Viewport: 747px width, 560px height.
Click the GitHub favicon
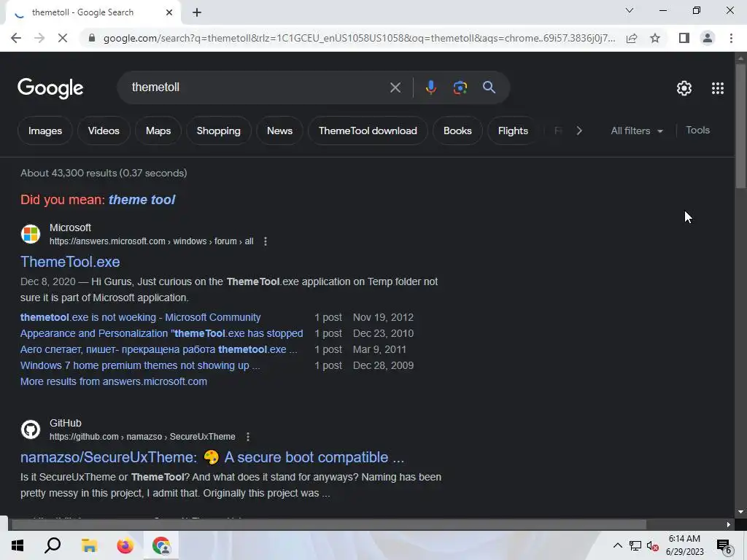[x=31, y=429]
